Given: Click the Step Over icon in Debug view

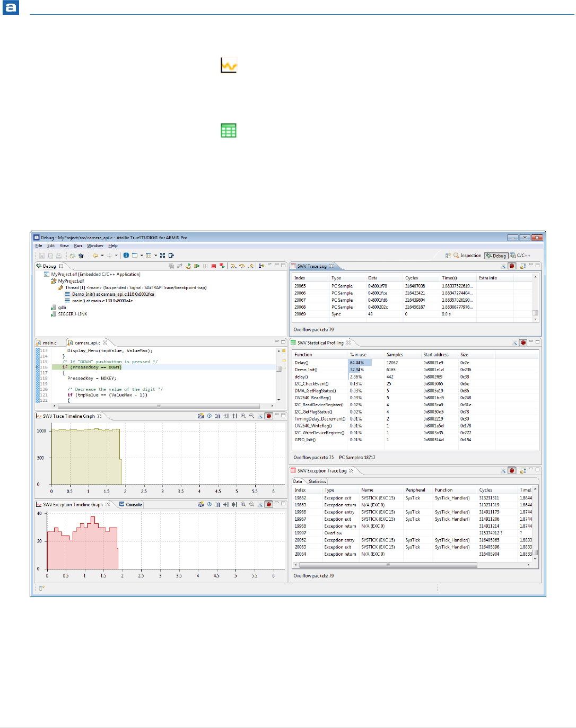Looking at the screenshot, I should pyautogui.click(x=242, y=266).
